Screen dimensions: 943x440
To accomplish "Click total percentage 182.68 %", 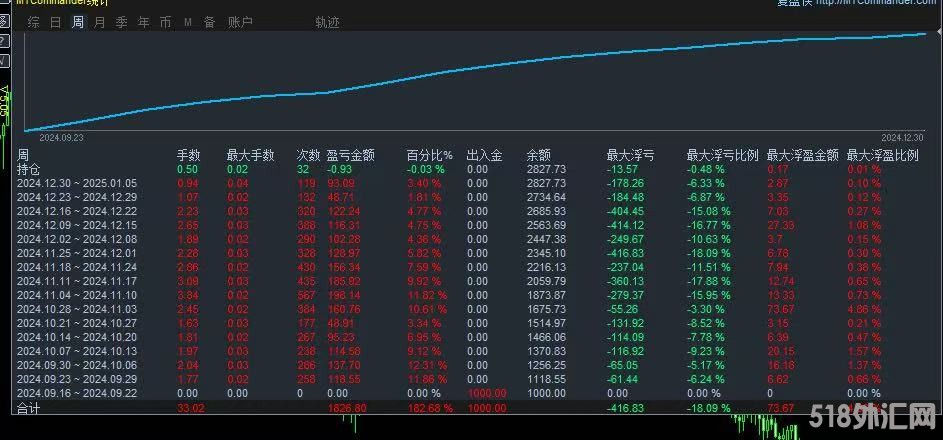I will click(x=430, y=408).
